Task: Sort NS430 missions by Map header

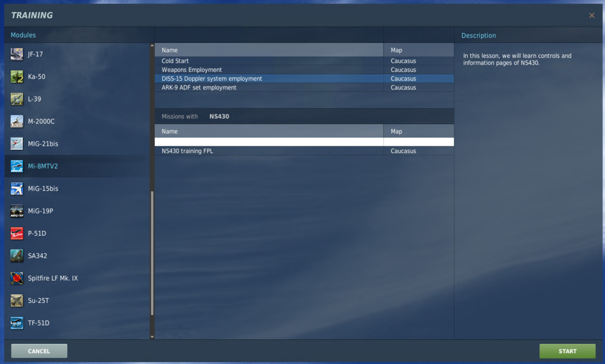Action: [x=419, y=131]
